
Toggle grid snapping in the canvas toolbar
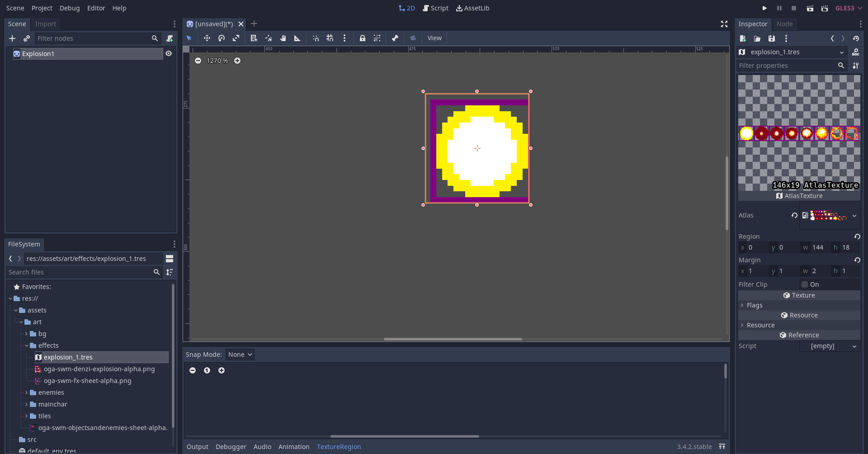pos(330,38)
